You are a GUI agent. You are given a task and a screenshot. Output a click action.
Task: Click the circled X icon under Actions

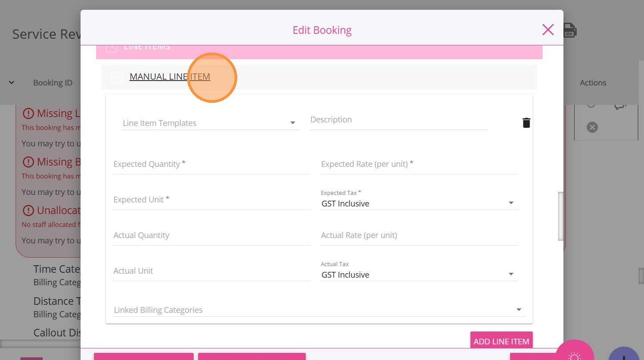[592, 127]
